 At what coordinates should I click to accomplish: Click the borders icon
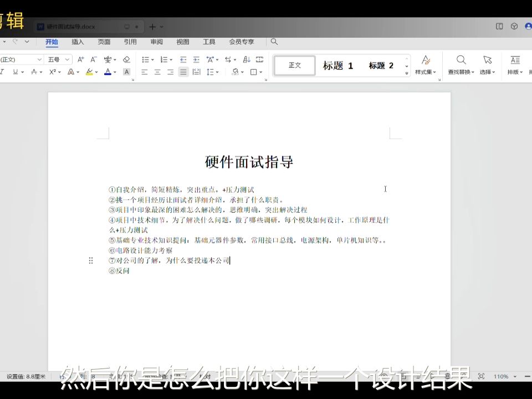253,72
